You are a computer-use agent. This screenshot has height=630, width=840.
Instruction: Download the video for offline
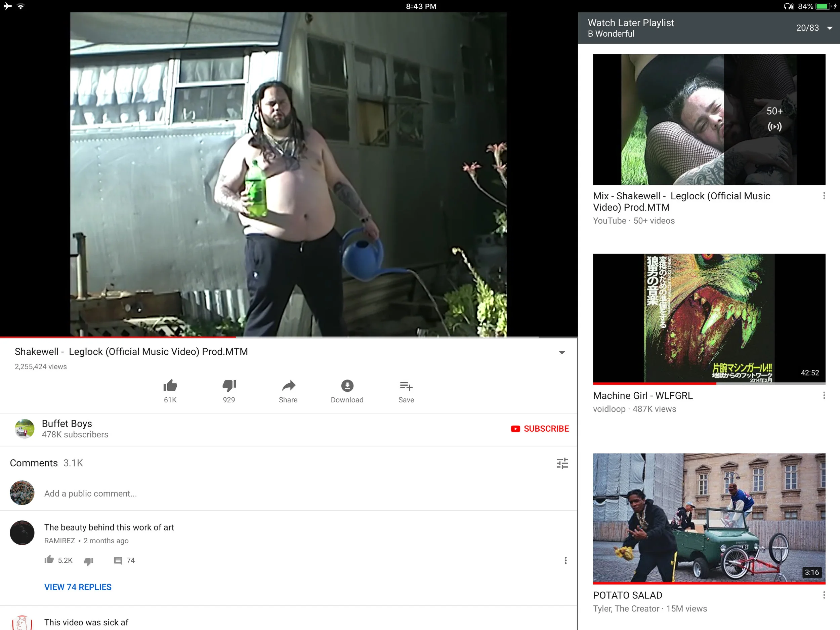pos(347,386)
